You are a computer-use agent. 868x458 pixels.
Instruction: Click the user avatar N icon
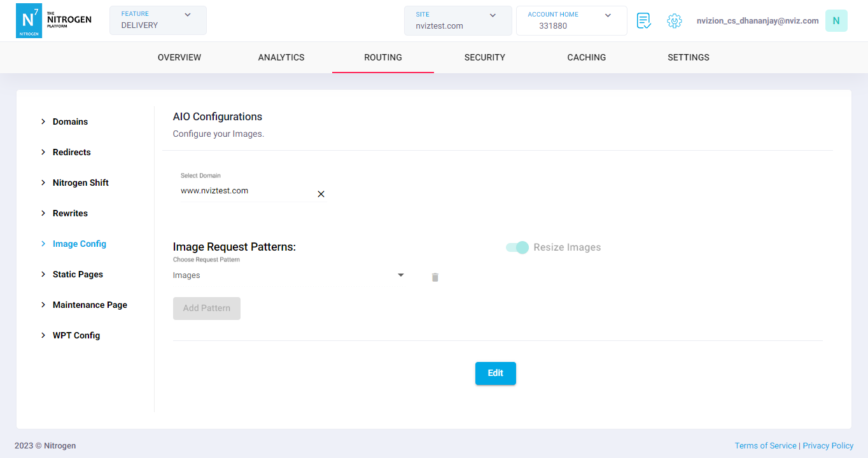[x=836, y=21]
